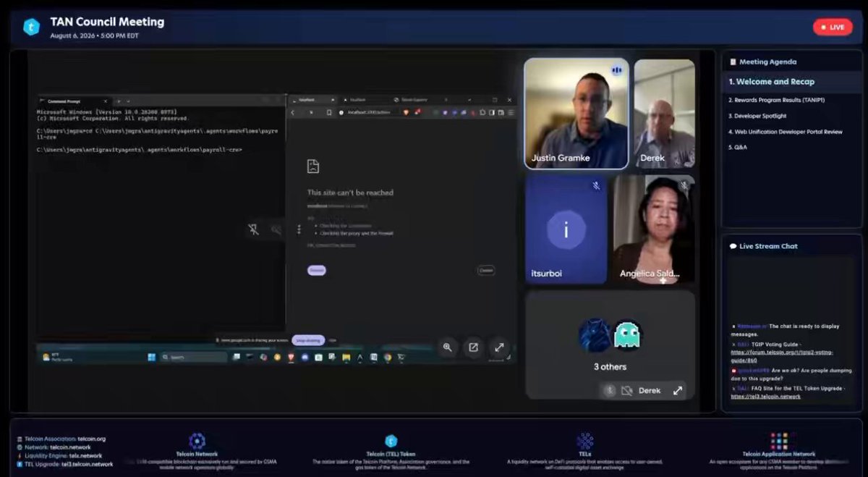Open the browser hamburger menu

coord(511,112)
